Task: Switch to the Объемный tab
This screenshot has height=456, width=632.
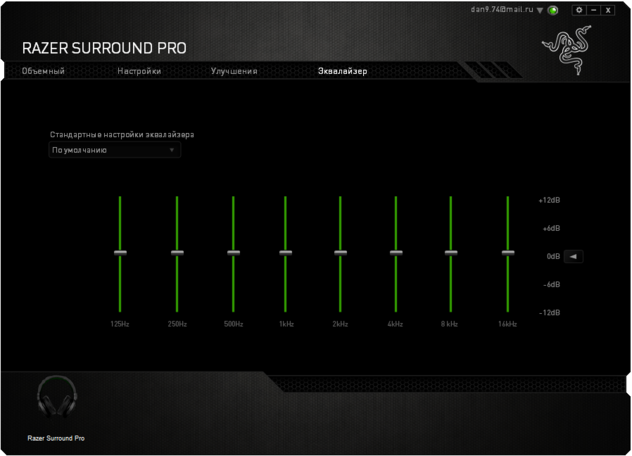Action: (x=43, y=71)
